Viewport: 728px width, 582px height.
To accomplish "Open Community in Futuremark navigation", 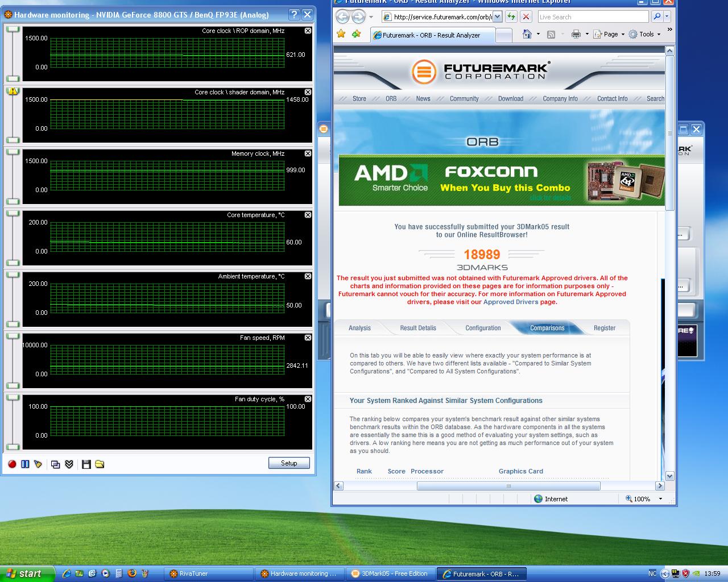I will [x=464, y=98].
